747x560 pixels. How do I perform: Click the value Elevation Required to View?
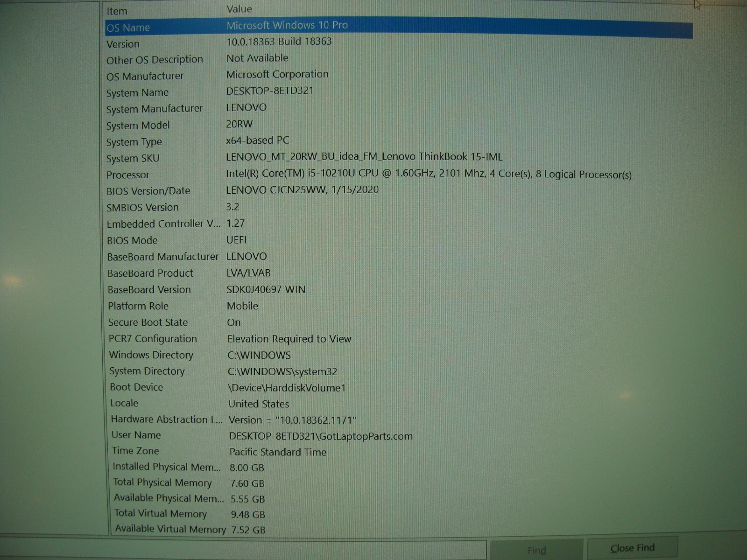point(289,339)
